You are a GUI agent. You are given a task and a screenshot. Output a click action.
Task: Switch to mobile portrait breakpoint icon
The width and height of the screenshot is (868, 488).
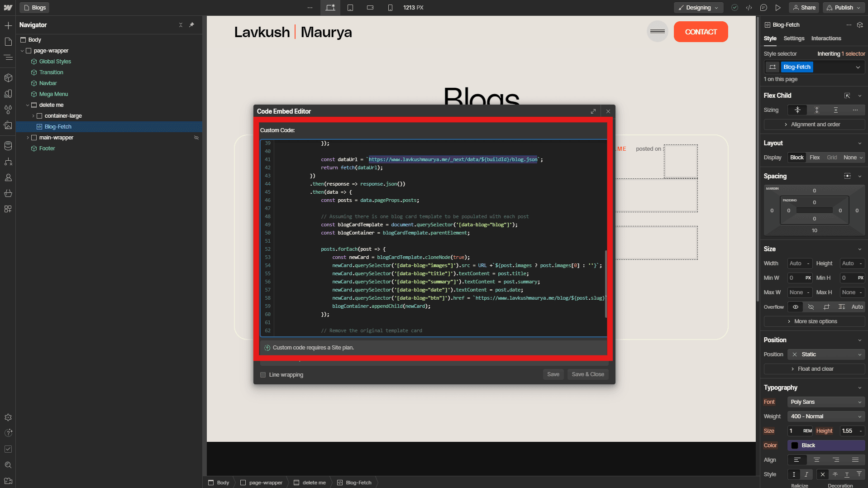click(x=390, y=8)
